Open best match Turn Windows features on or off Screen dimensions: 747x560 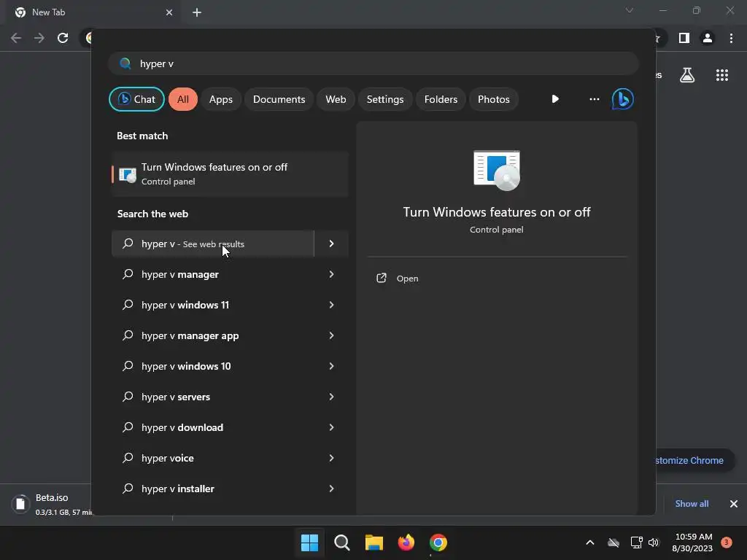click(230, 174)
